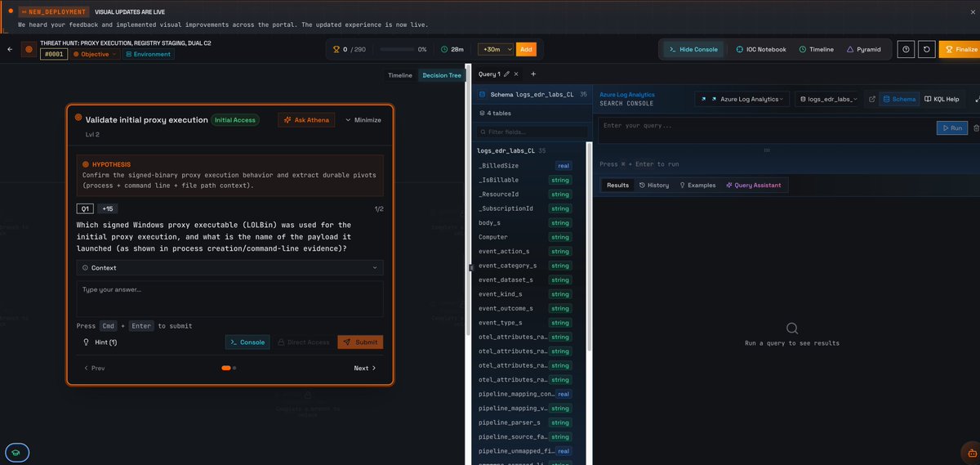Click the Q1 question badge
Image resolution: width=980 pixels, height=465 pixels.
click(x=85, y=208)
